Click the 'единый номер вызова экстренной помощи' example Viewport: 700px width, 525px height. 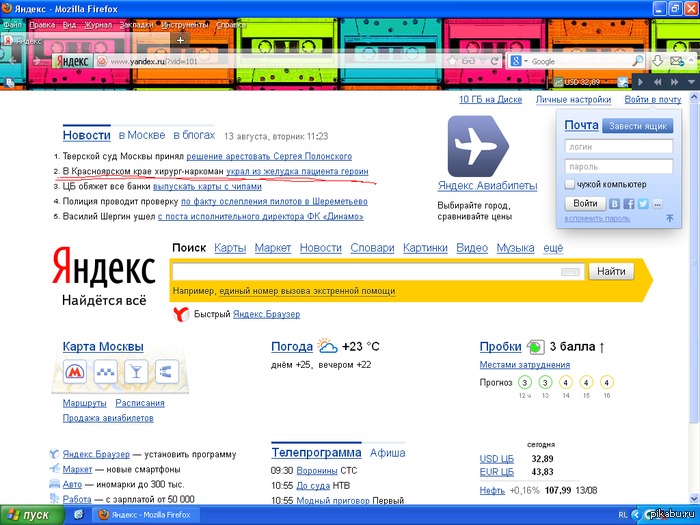307,291
